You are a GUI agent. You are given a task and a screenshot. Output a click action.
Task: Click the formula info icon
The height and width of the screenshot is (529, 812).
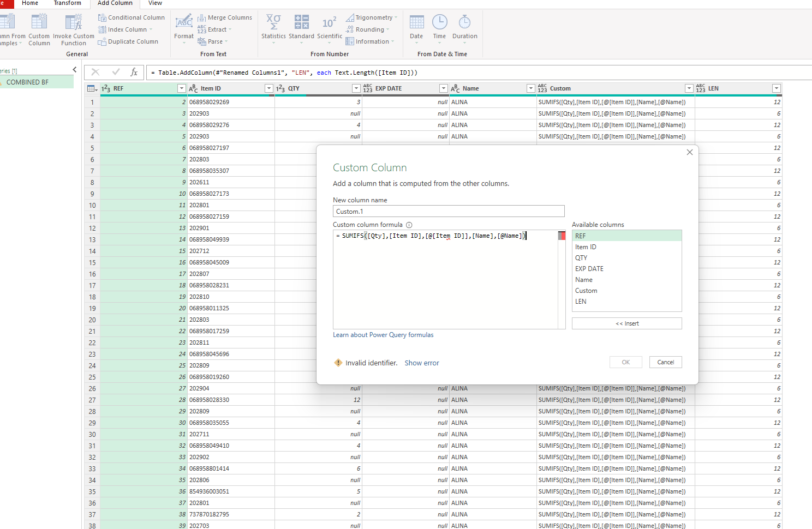[x=409, y=225]
